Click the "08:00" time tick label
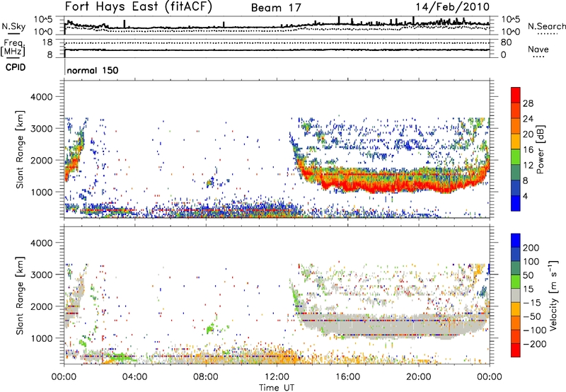 pyautogui.click(x=206, y=377)
